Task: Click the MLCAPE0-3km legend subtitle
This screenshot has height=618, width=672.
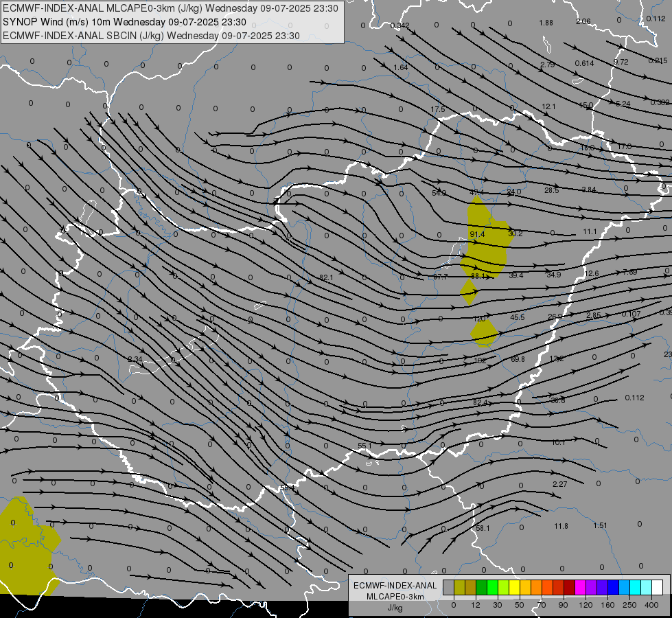Action: [x=395, y=597]
